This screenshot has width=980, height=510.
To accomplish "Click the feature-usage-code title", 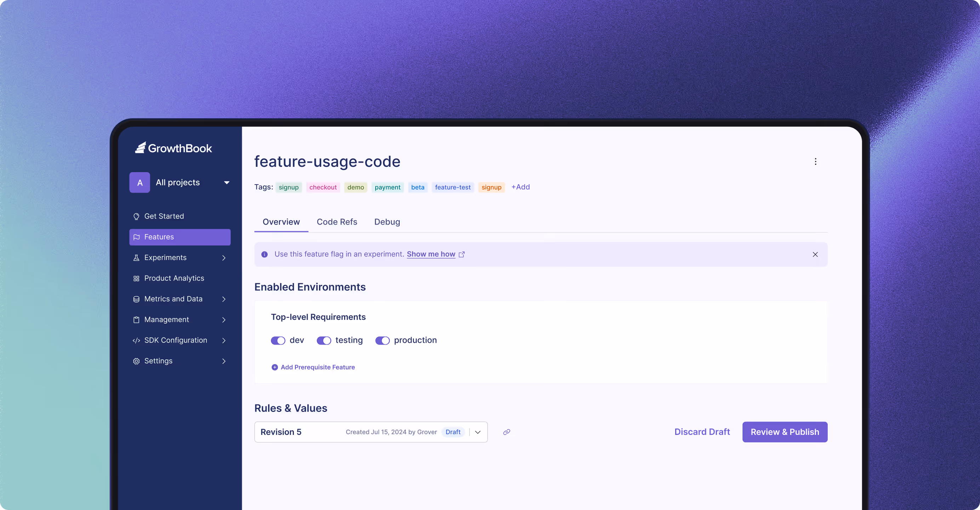I will 327,162.
